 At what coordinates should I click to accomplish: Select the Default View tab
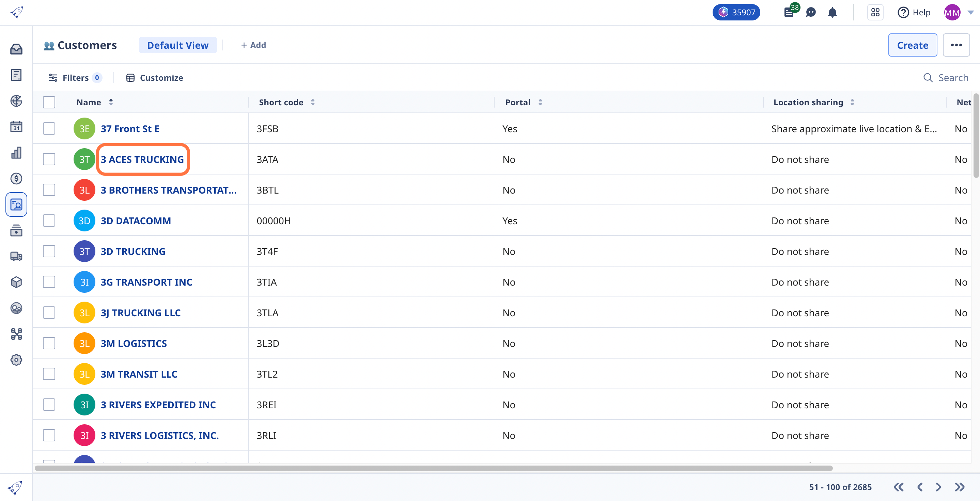point(178,45)
